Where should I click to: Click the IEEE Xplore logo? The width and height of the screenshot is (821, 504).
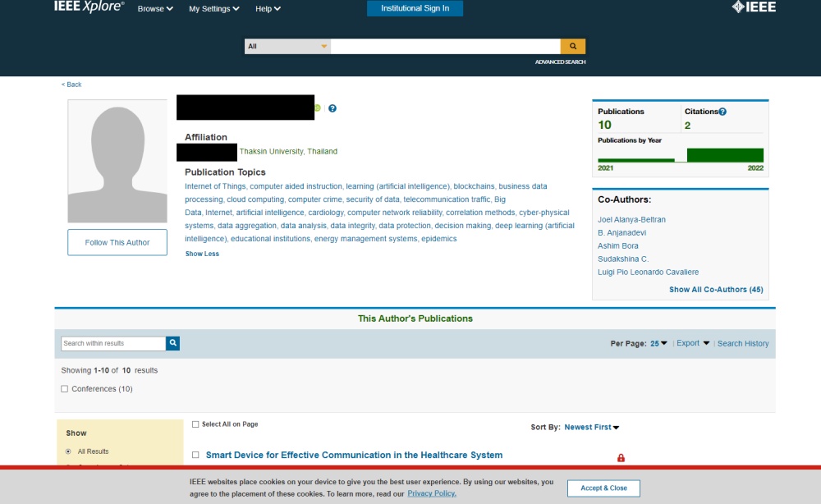(89, 7)
